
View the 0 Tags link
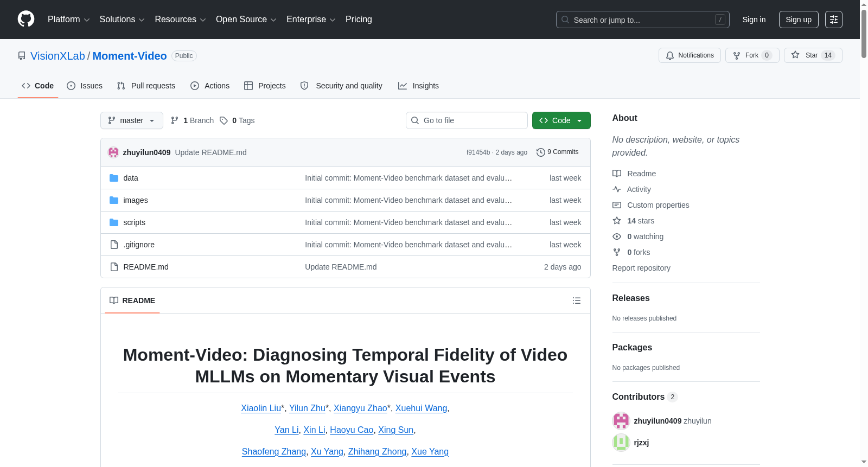238,120
